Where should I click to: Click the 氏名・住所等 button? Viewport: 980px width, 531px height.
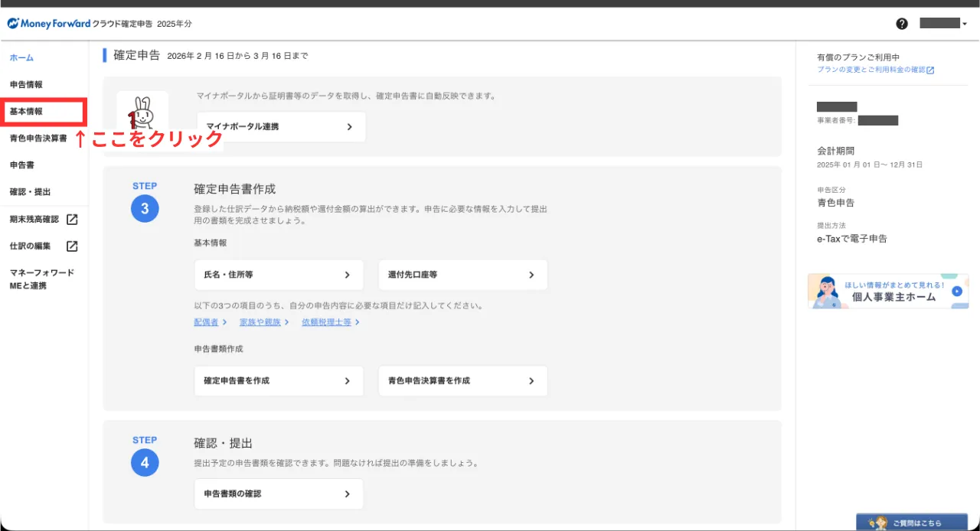tap(279, 275)
